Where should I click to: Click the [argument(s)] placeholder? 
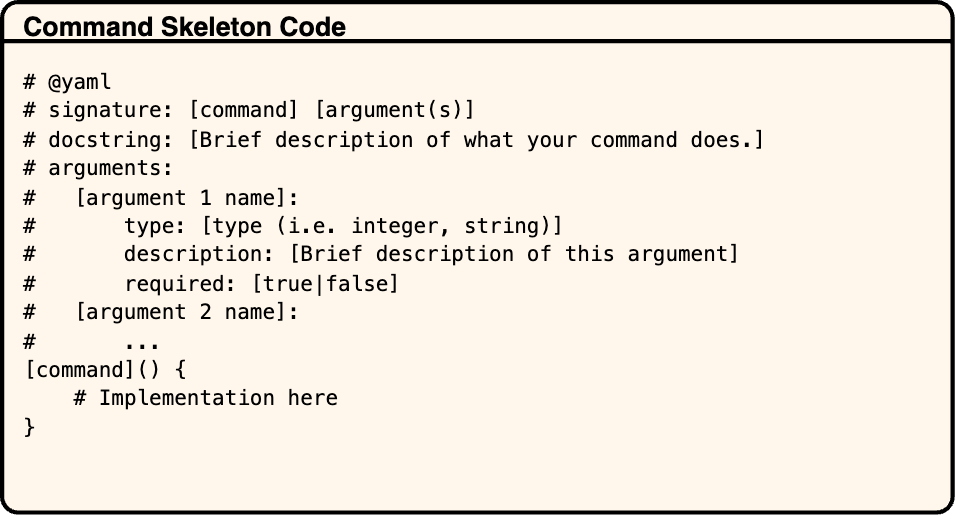(395, 110)
